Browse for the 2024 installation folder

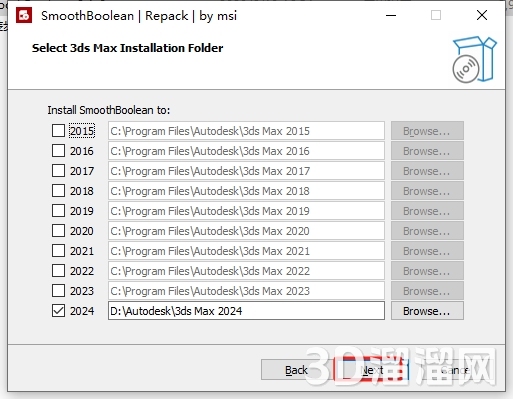tap(427, 311)
